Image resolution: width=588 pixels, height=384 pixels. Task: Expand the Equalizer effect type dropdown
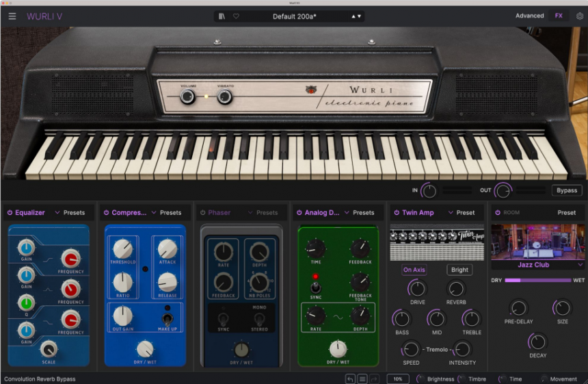(57, 212)
